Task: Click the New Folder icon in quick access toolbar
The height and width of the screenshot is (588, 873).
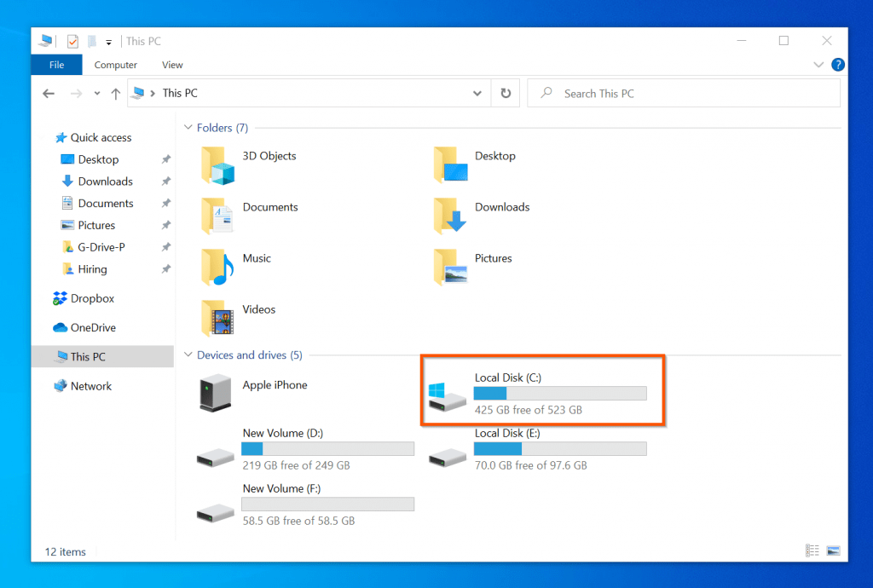Action: [x=92, y=41]
